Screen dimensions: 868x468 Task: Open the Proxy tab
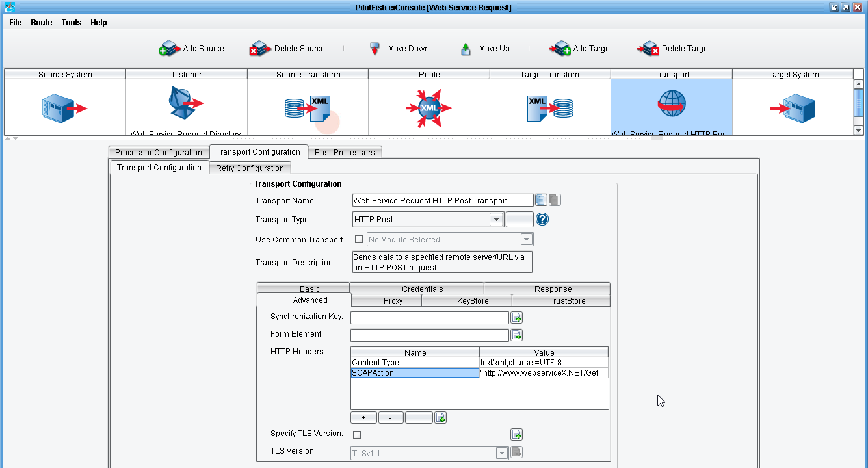[387, 300]
